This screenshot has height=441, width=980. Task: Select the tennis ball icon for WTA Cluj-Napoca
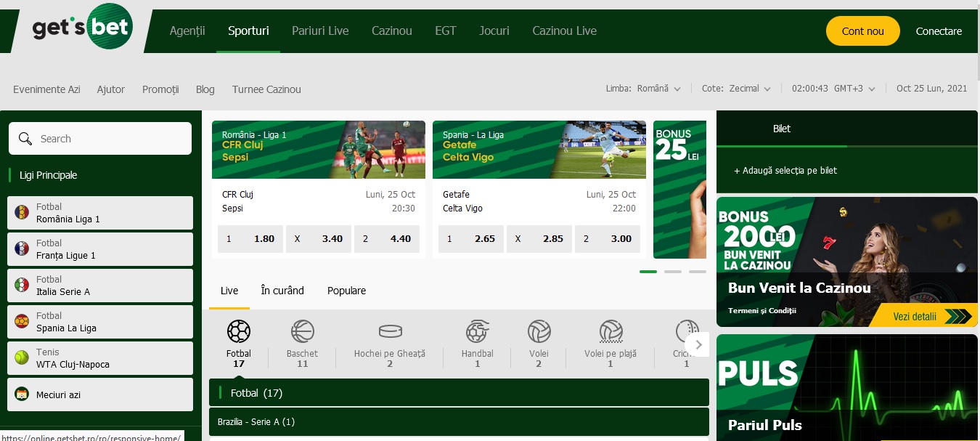[x=22, y=358]
